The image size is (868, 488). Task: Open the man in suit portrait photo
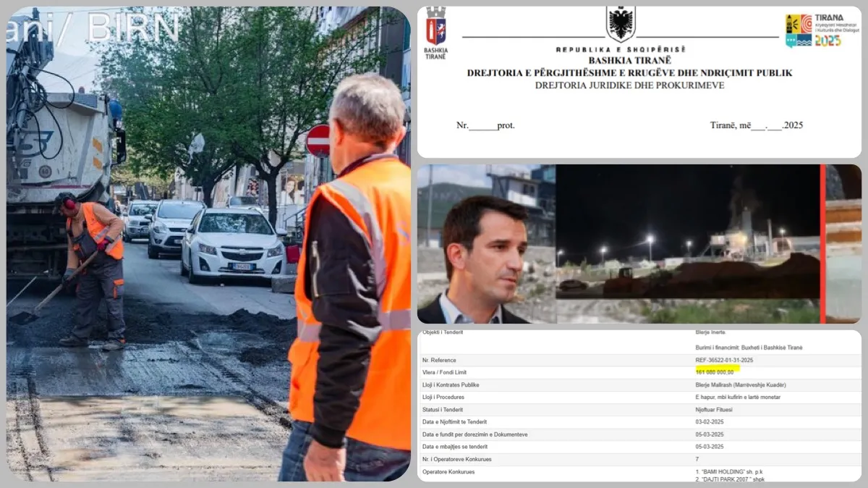click(486, 244)
